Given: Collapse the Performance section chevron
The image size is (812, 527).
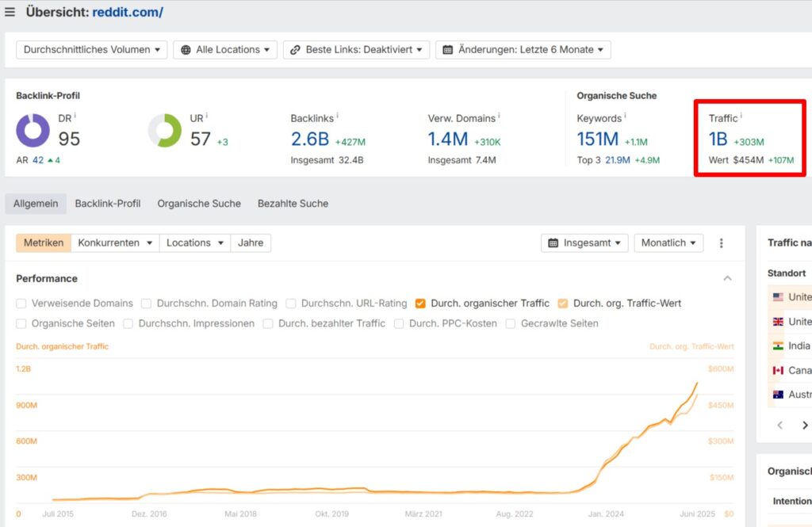Looking at the screenshot, I should point(728,278).
